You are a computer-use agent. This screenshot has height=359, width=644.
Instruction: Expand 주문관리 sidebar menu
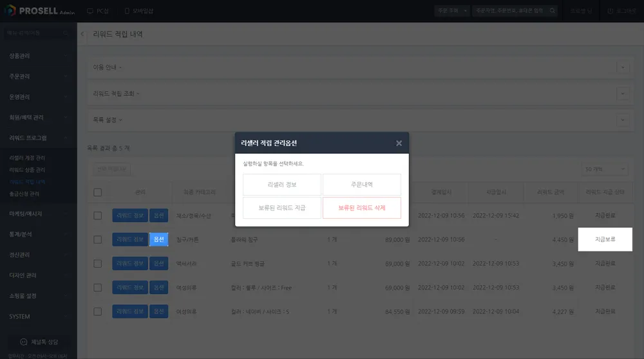coord(38,77)
